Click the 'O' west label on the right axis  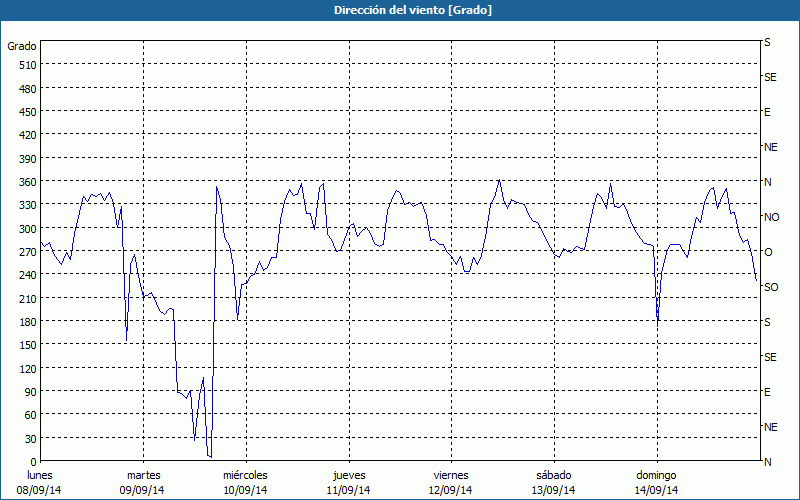click(x=768, y=252)
